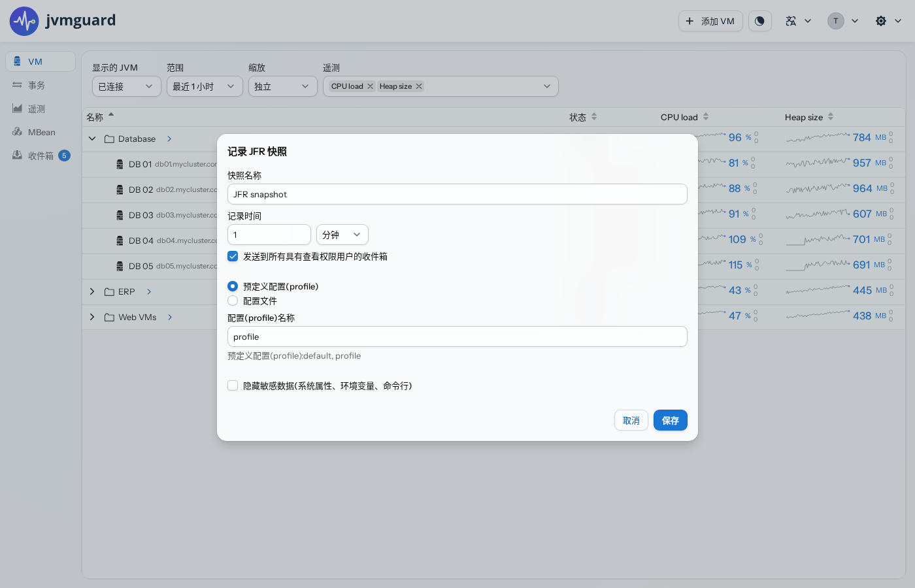The width and height of the screenshot is (915, 588).
Task: Expand the ERP tree group
Action: [92, 291]
